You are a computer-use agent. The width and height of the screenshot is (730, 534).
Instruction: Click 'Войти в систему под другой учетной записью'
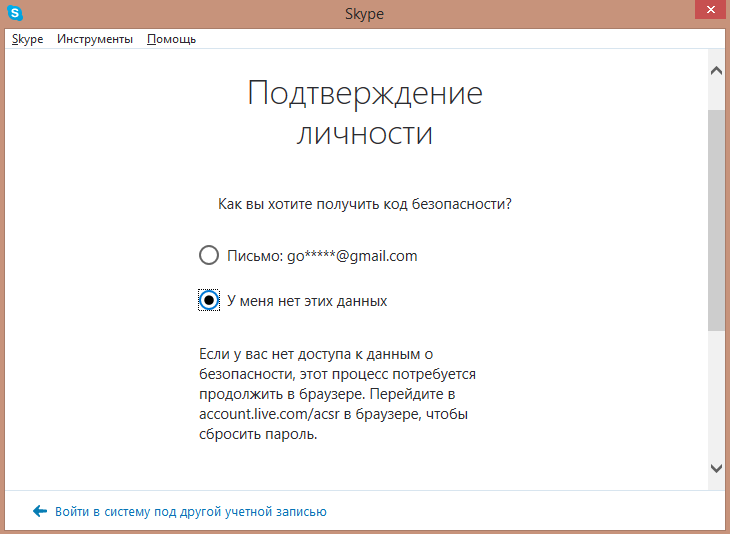(x=191, y=511)
